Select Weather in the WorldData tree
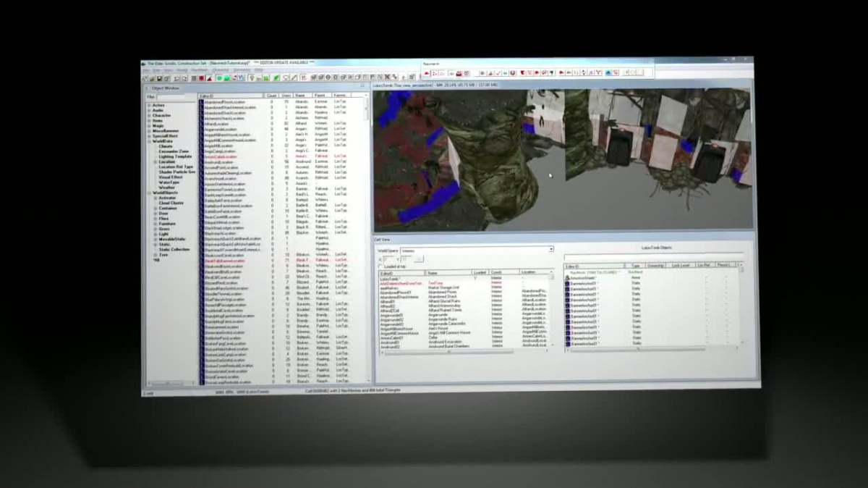Screen dimensions: 868x488 click(168, 188)
